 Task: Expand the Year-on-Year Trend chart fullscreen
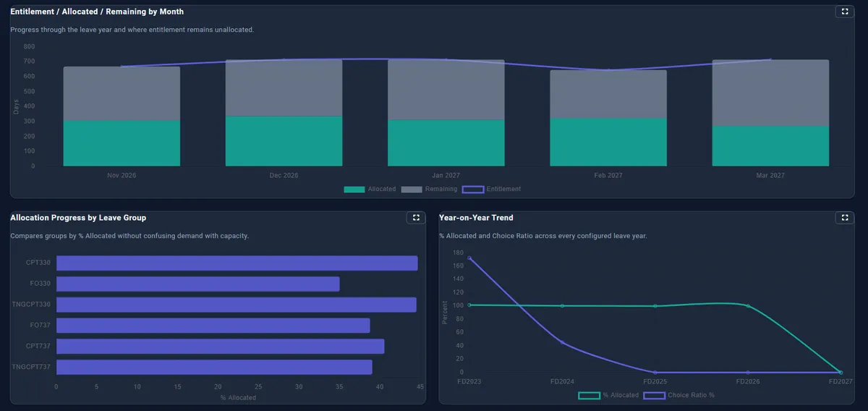844,217
